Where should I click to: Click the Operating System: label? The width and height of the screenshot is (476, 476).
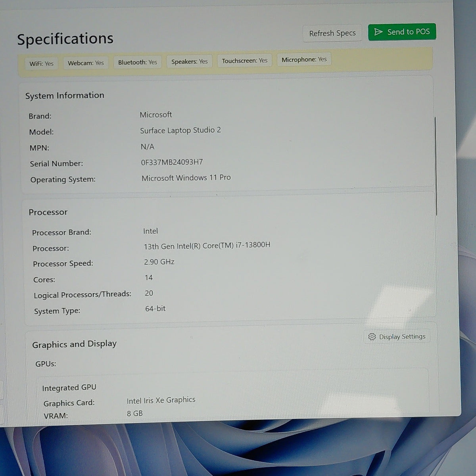[x=63, y=180]
